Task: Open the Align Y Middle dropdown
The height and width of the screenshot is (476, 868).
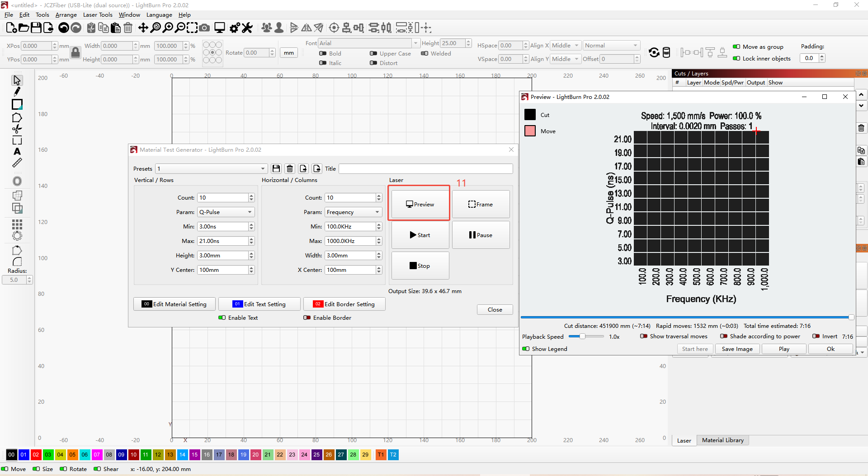Action: [565, 59]
